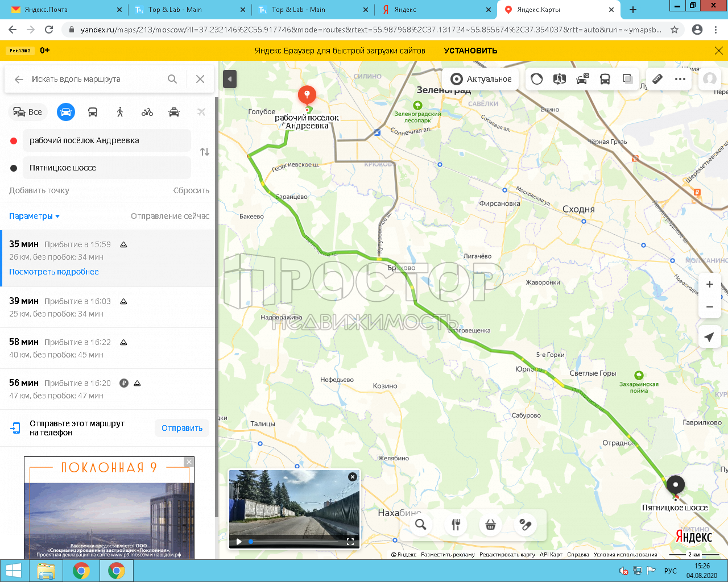Screen dimensions: 728x582
Task: Open a new browser tab with plus
Action: click(x=633, y=10)
